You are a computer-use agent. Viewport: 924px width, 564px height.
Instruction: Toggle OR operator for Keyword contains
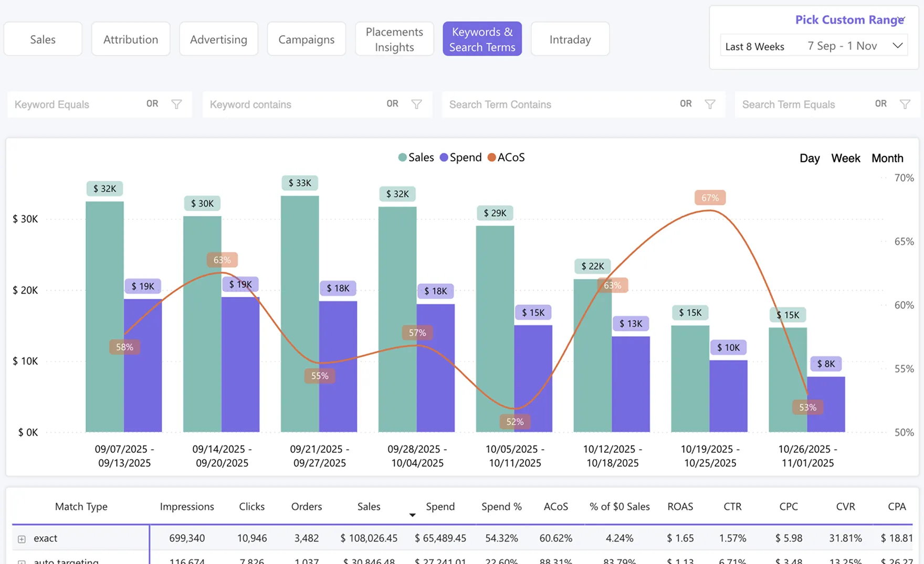tap(392, 104)
